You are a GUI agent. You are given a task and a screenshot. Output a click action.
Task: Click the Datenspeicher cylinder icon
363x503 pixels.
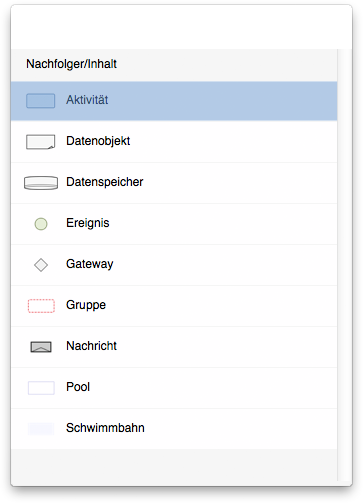tap(41, 183)
